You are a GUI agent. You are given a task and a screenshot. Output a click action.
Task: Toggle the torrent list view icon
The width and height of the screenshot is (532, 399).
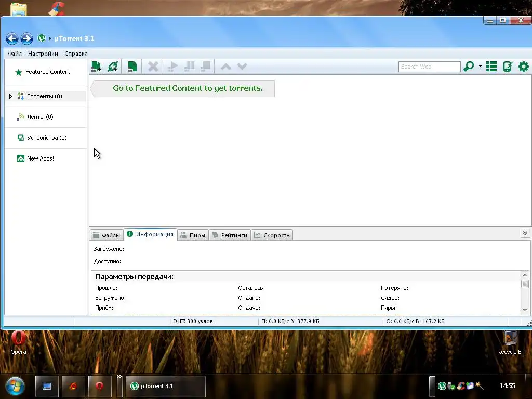click(x=491, y=66)
